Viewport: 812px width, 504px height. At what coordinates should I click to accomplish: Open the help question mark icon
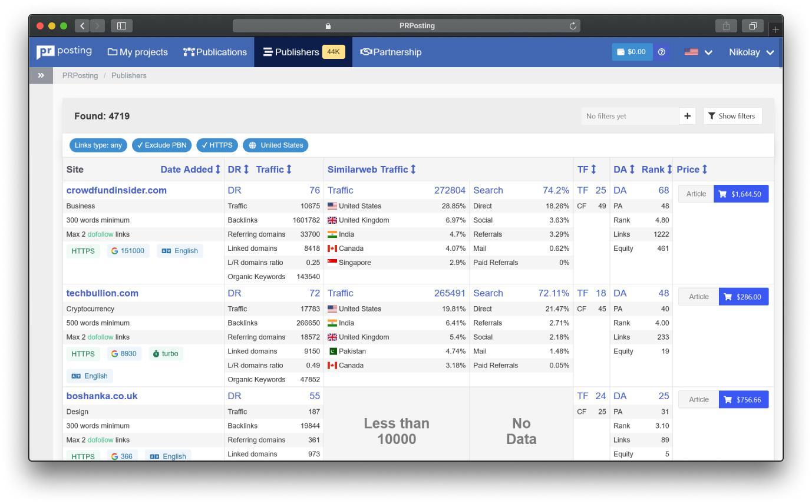(661, 52)
